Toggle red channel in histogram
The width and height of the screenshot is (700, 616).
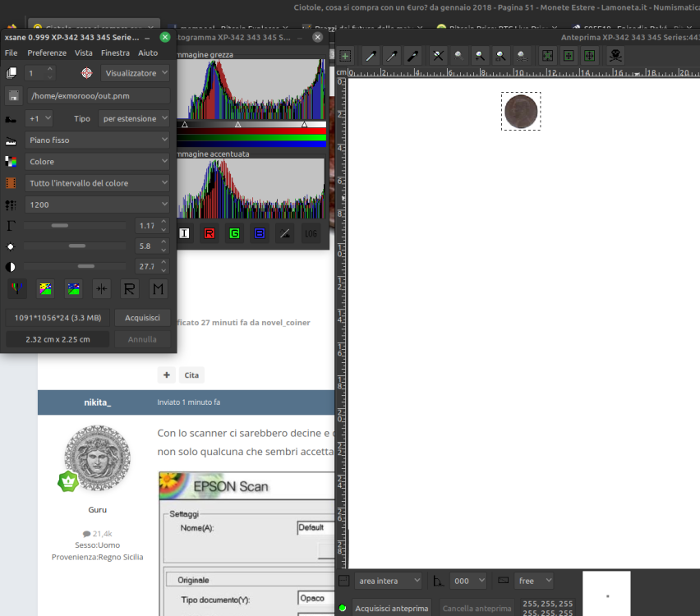point(210,234)
